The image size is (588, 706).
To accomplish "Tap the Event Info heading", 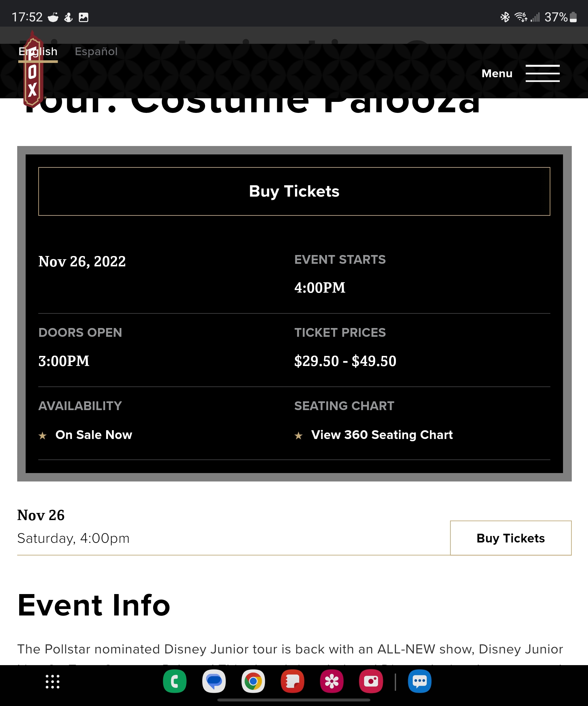I will point(94,605).
